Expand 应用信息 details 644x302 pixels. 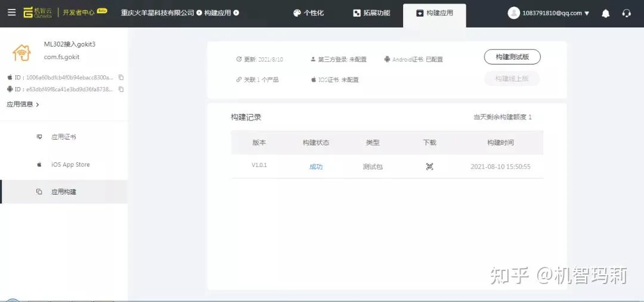tap(23, 104)
